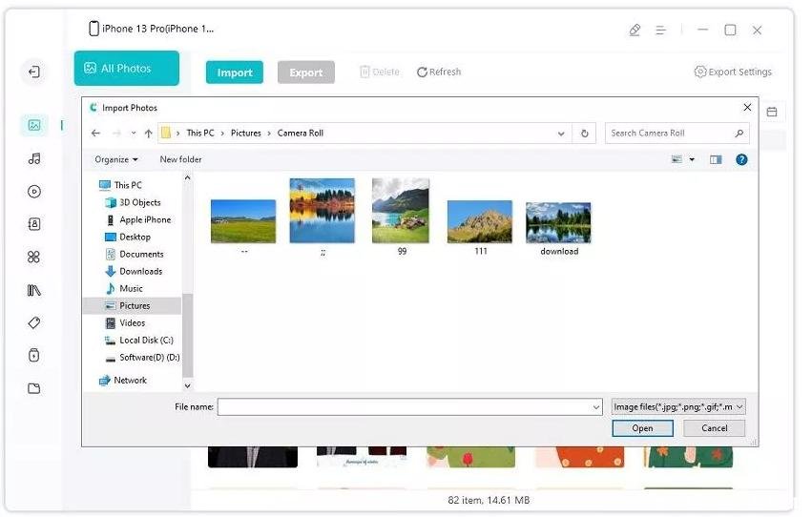This screenshot has width=812, height=517.
Task: Open the Videos section in sidebar
Action: [34, 192]
